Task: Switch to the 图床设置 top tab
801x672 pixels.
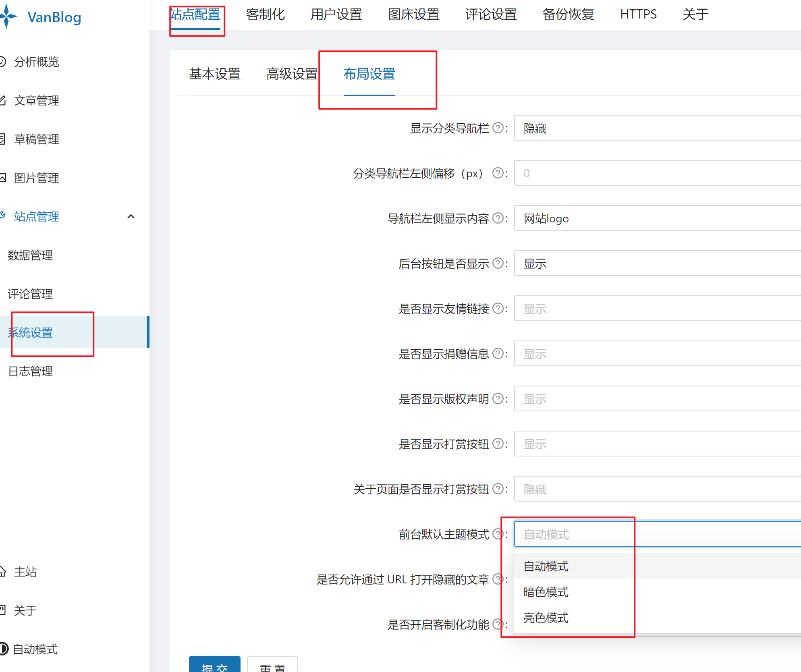Action: (414, 14)
